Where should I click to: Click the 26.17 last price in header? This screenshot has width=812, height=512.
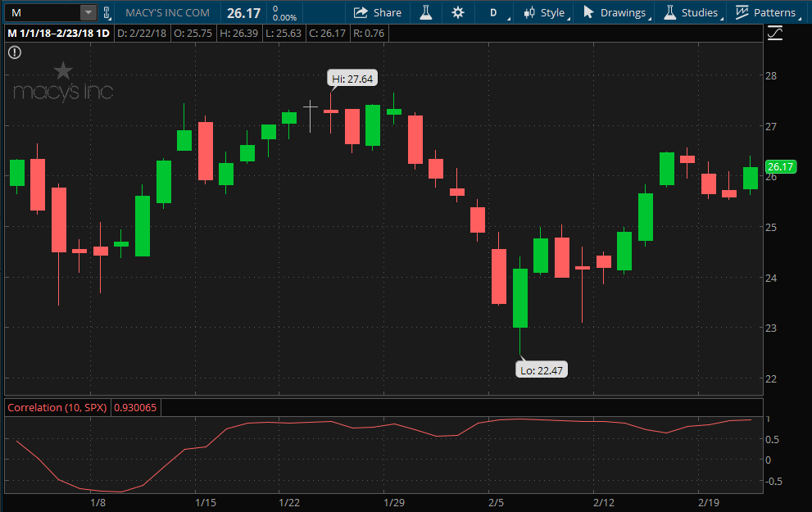243,13
